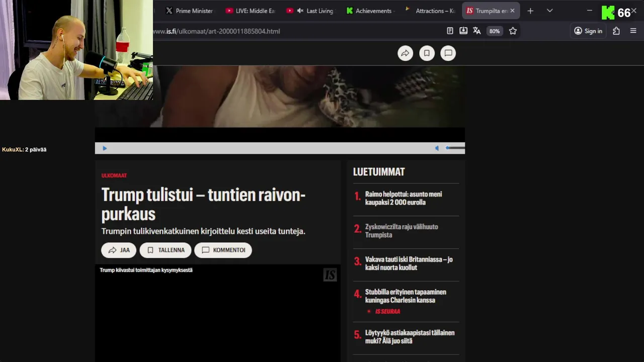Click the TALLENNA save button
This screenshot has height=362, width=644.
166,250
